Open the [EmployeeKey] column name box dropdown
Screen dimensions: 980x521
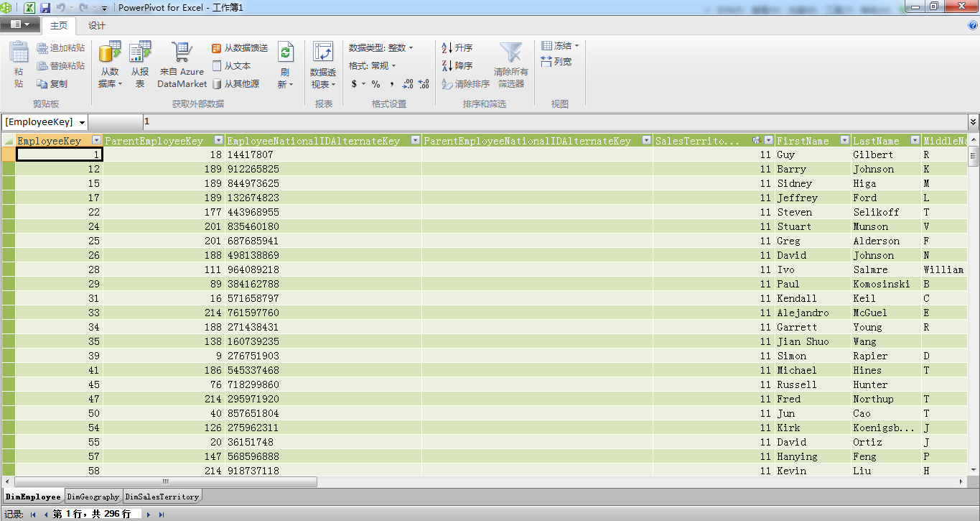pyautogui.click(x=81, y=123)
